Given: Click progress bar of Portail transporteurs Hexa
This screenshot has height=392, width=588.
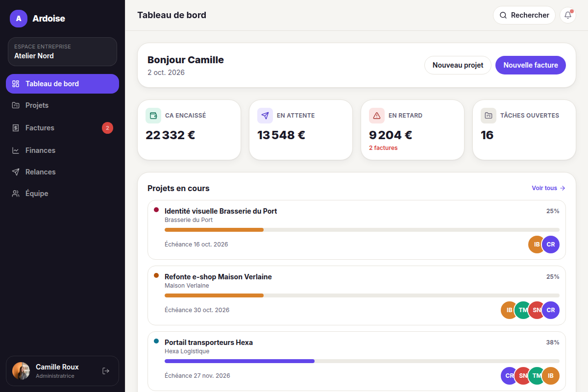Looking at the screenshot, I should click(362, 361).
